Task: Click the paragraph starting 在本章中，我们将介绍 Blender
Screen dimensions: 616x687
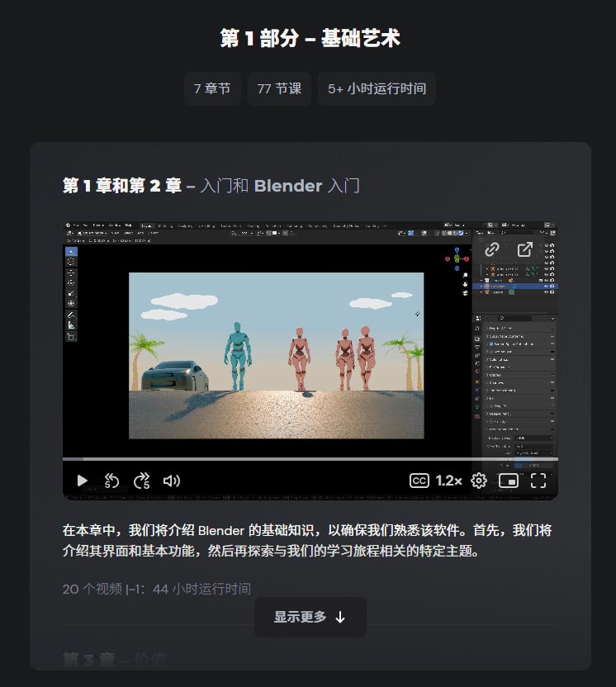Action: [306, 540]
